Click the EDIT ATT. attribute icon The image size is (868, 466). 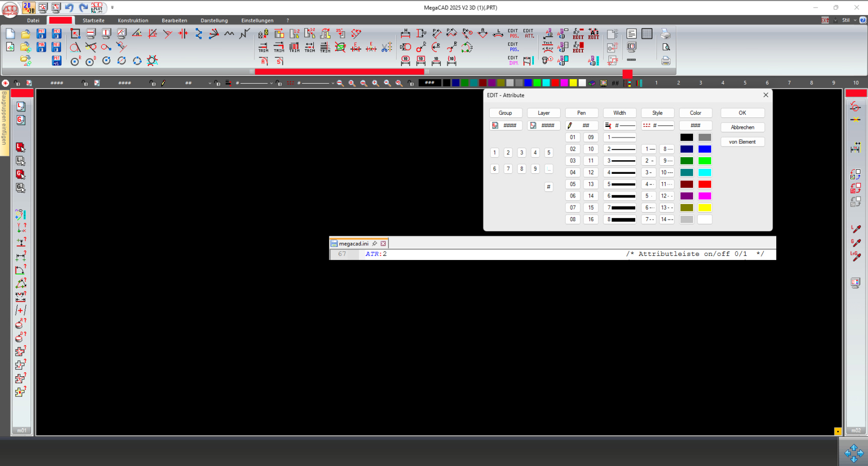[528, 34]
